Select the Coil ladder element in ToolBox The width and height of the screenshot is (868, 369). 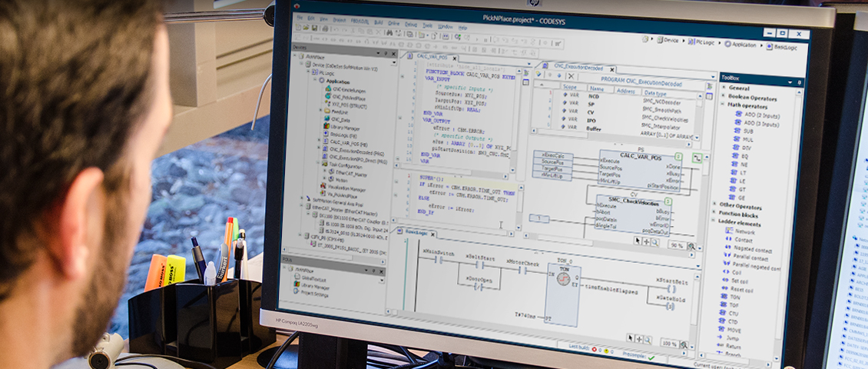[733, 271]
